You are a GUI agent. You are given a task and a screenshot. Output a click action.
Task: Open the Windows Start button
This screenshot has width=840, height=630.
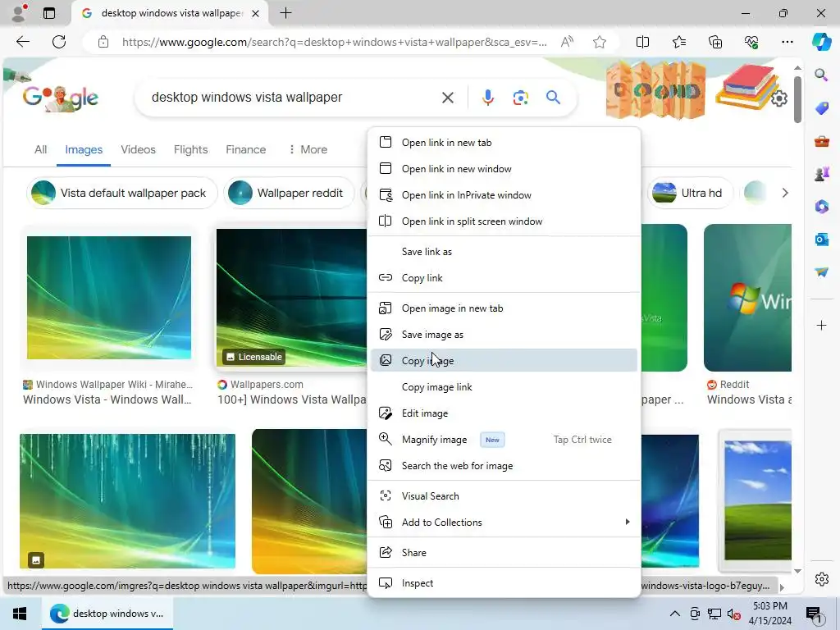[x=20, y=614]
